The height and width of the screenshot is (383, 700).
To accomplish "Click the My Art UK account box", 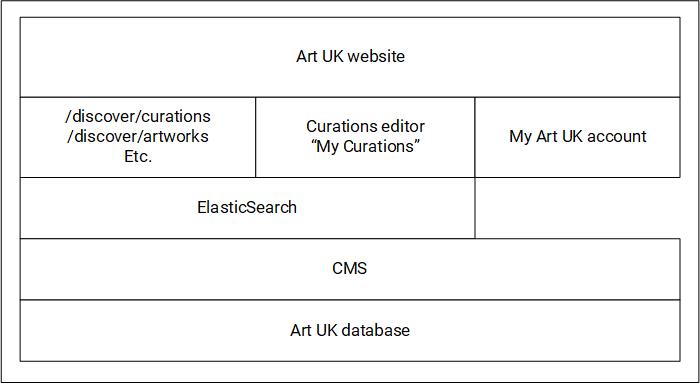I will (x=578, y=137).
